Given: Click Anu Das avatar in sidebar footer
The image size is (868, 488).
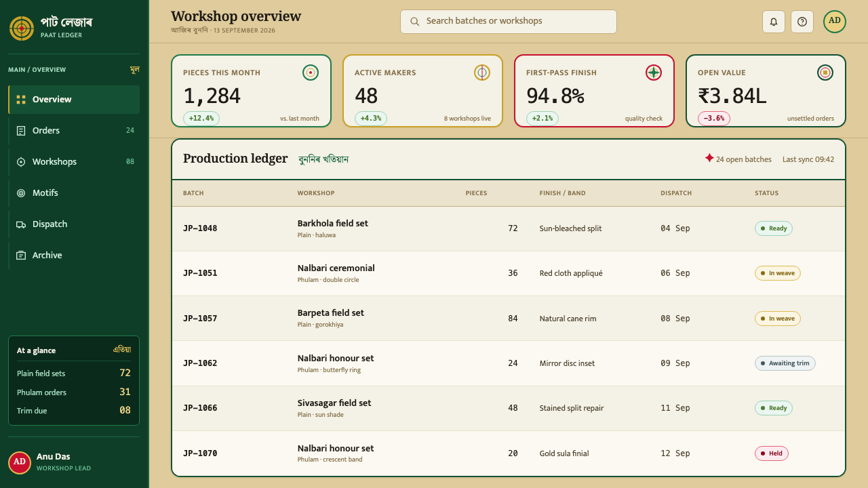Looking at the screenshot, I should 20,463.
